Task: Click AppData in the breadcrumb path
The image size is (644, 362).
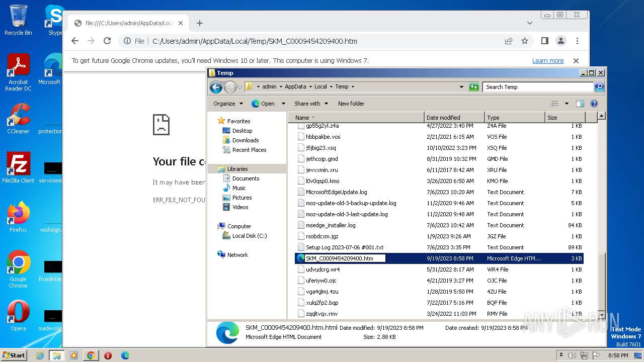Action: 295,86
